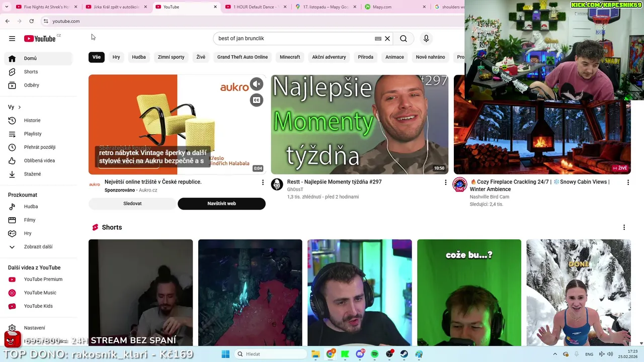Open options menu for Restt video
Viewport: 644px width, 362px height.
pyautogui.click(x=445, y=183)
